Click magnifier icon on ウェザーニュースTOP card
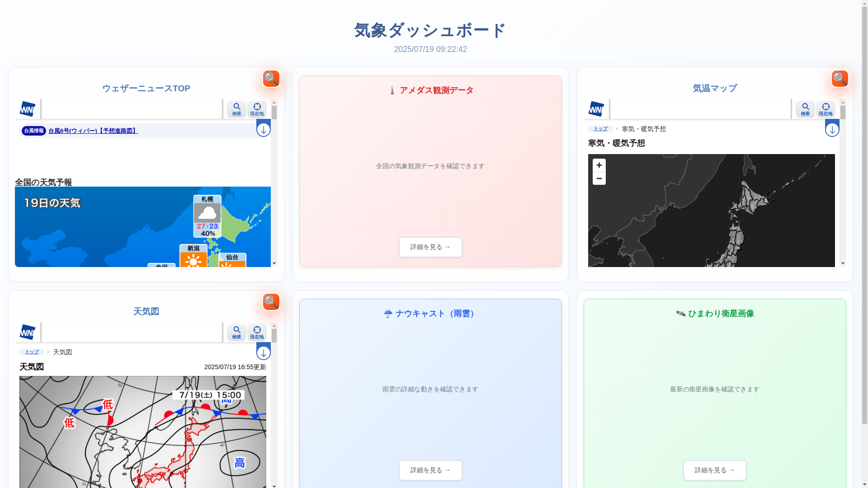868x488 pixels. (271, 79)
